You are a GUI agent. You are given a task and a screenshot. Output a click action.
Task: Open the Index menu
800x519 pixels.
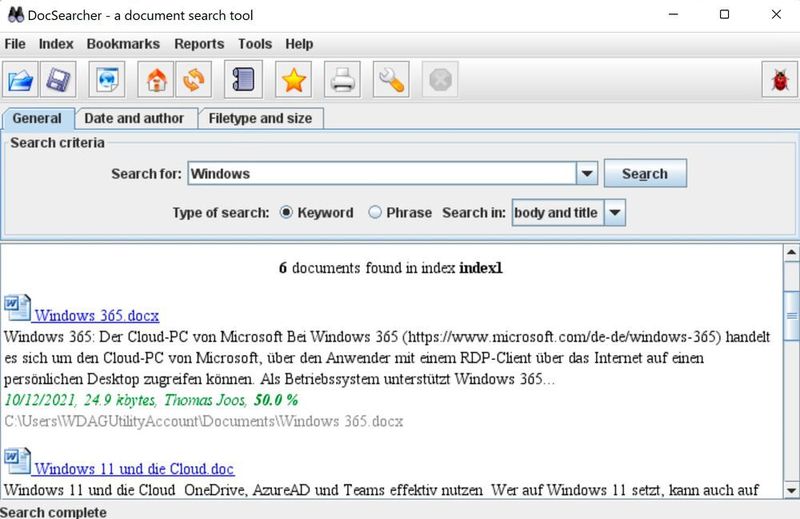pos(56,44)
